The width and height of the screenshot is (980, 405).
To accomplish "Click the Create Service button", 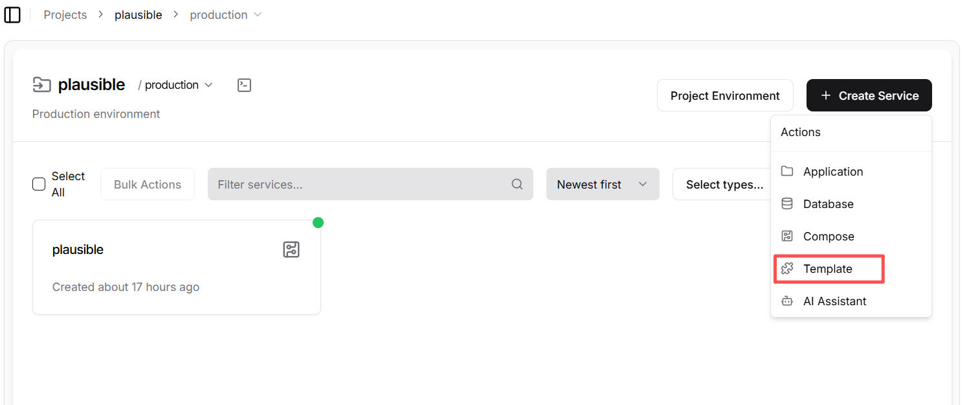I will click(869, 95).
